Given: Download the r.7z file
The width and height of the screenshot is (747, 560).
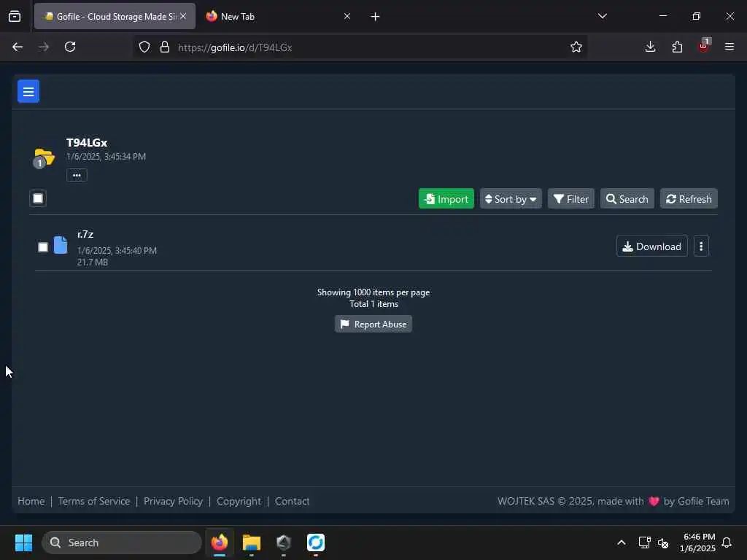Looking at the screenshot, I should coord(651,246).
